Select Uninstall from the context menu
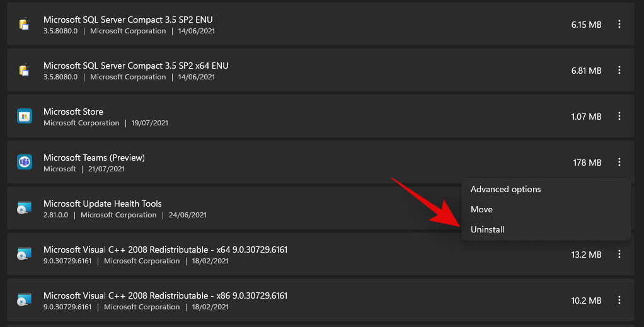This screenshot has height=327, width=644. tap(546, 229)
